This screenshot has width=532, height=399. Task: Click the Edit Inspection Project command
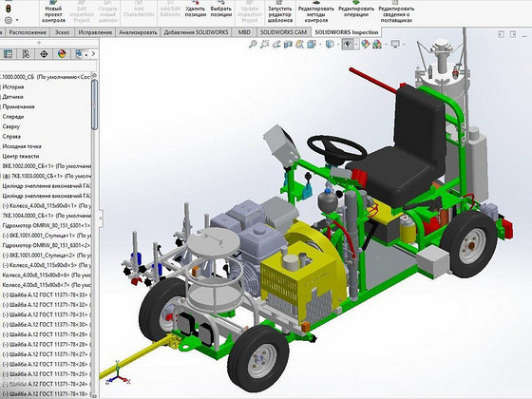coord(82,11)
